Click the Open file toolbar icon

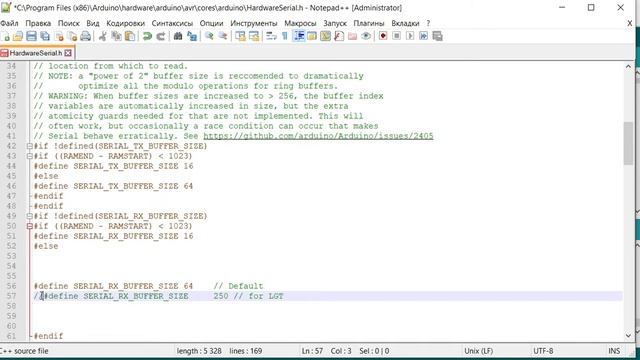tap(18, 36)
